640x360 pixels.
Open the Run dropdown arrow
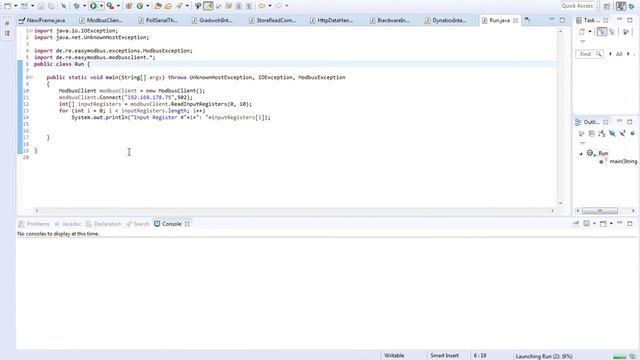tap(101, 6)
